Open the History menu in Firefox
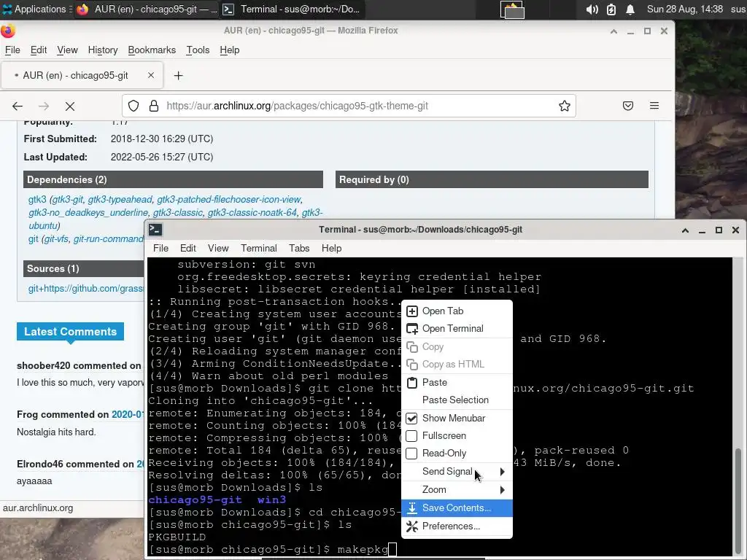Screen dimensions: 747x560 click(x=102, y=50)
